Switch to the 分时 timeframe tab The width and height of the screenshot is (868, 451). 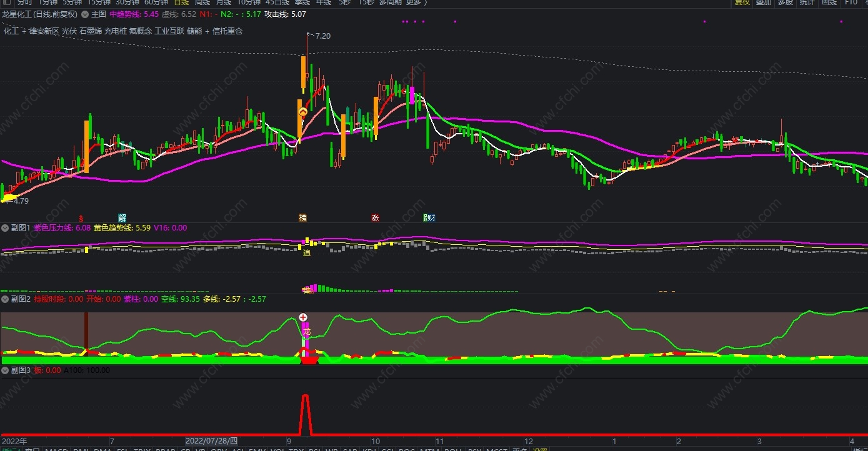click(24, 2)
